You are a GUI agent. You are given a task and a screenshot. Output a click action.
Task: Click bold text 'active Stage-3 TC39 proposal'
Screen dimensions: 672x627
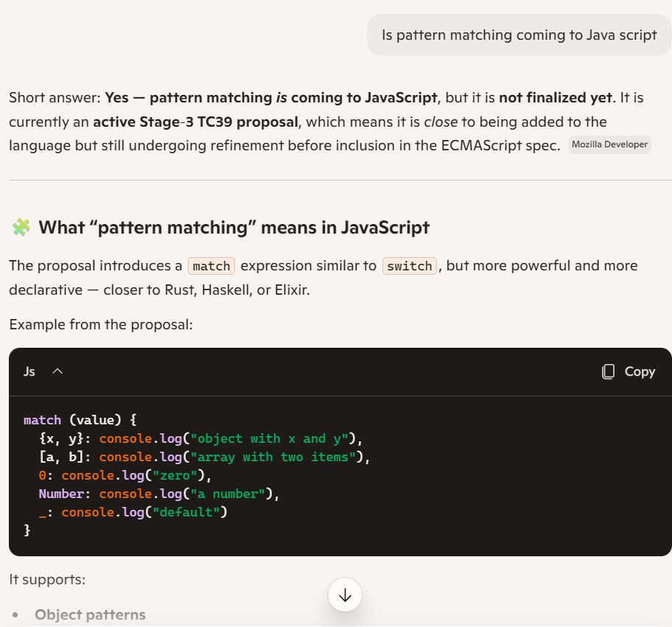tap(195, 122)
